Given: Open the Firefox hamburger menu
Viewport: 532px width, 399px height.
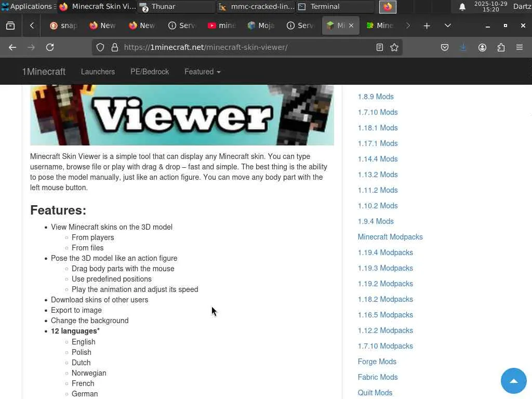Looking at the screenshot, I should click(x=520, y=47).
